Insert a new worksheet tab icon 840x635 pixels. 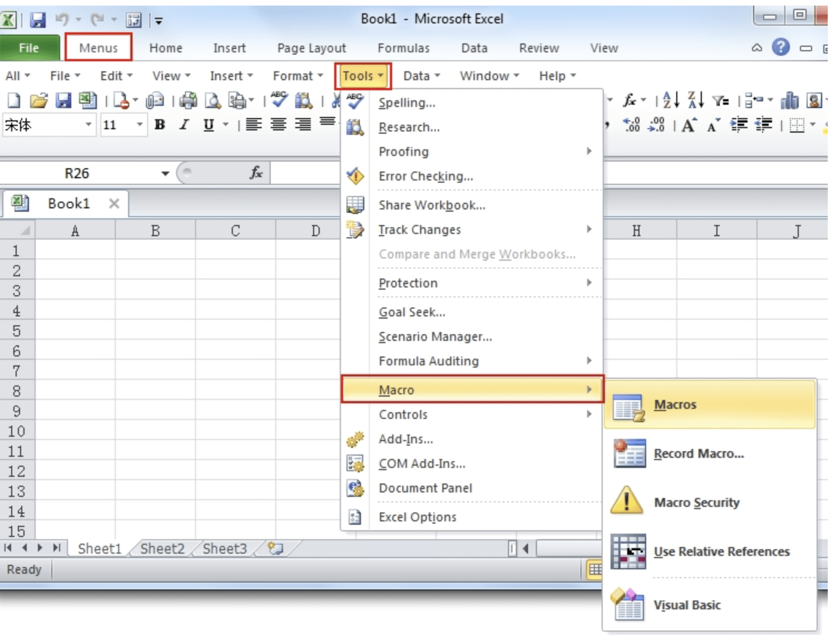(x=275, y=548)
